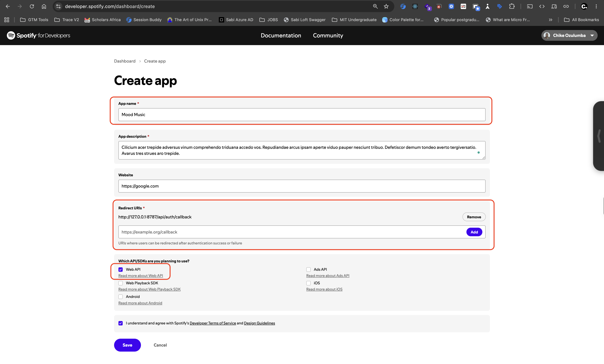Focus the Website input field
This screenshot has width=604, height=364.
tap(302, 186)
